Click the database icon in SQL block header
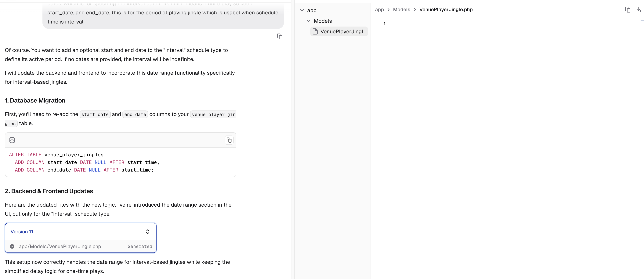The height and width of the screenshot is (279, 644). tap(12, 140)
